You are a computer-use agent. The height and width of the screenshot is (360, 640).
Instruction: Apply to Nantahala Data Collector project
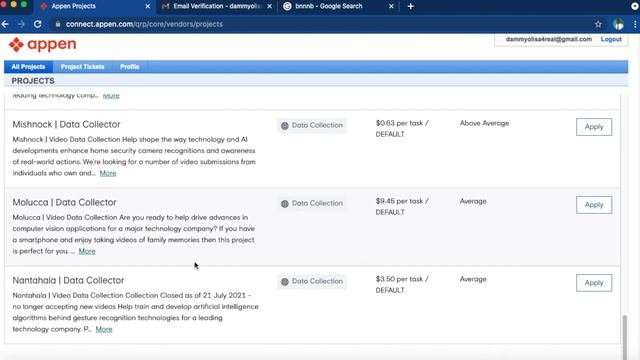[x=594, y=283]
